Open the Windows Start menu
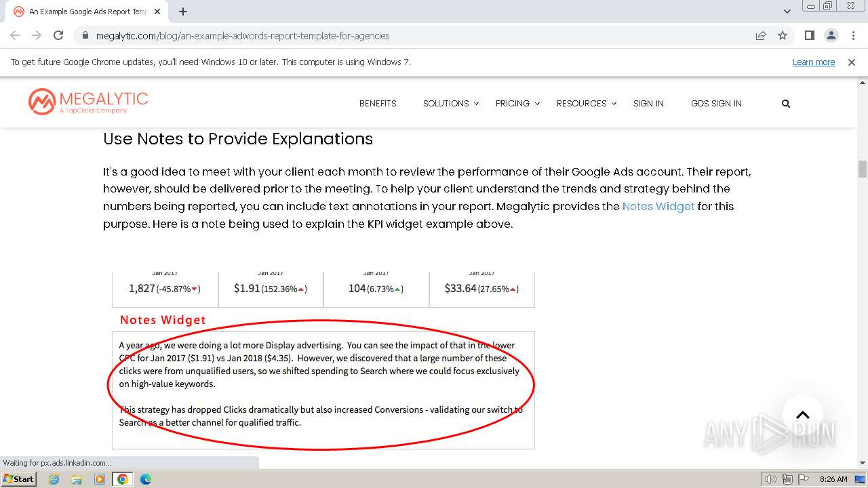868x488 pixels. (18, 479)
